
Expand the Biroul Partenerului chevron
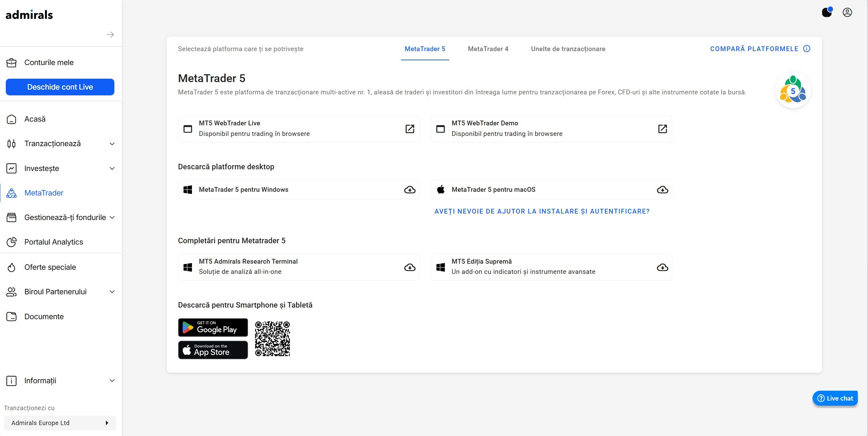pyautogui.click(x=112, y=292)
